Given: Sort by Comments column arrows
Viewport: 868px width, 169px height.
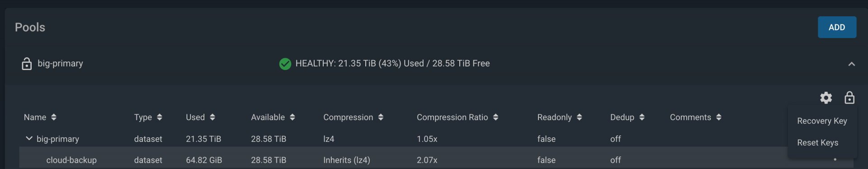Looking at the screenshot, I should coord(719,117).
